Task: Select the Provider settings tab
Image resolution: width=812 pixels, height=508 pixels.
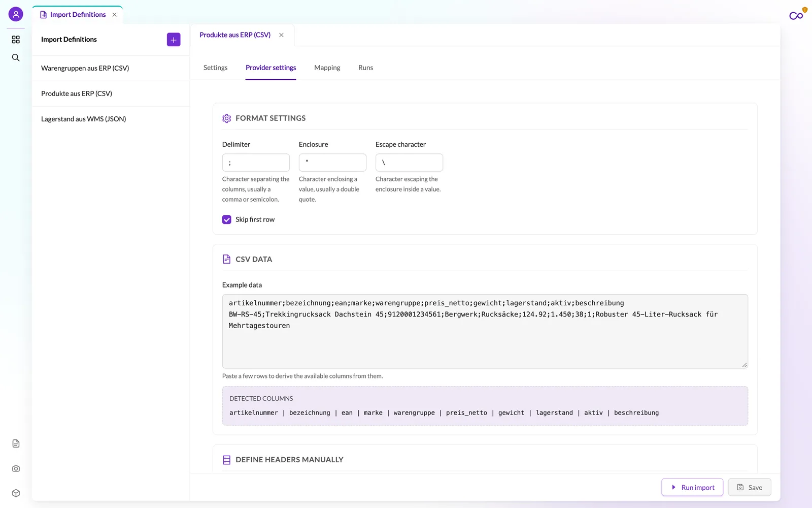Action: click(271, 68)
